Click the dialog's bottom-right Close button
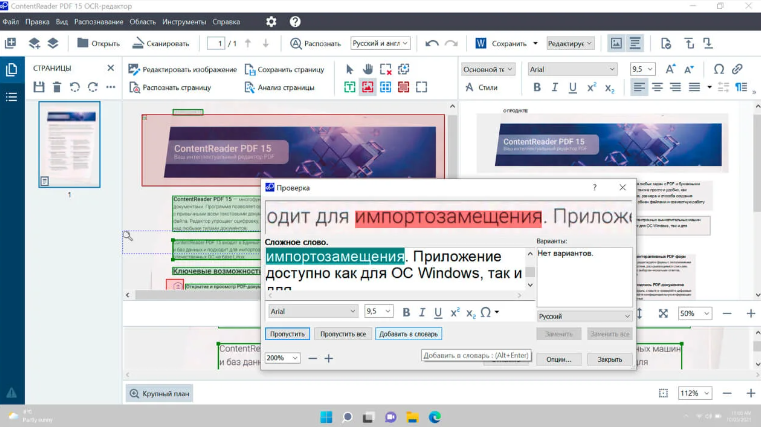Viewport: 761px width, 427px height. [x=610, y=360]
